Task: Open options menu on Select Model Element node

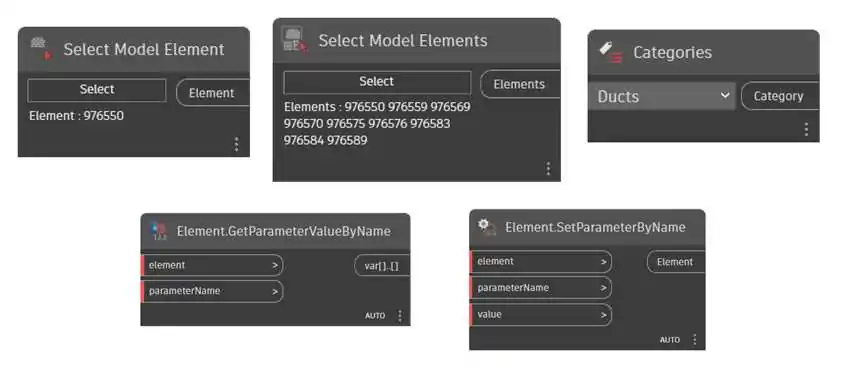Action: [x=236, y=144]
